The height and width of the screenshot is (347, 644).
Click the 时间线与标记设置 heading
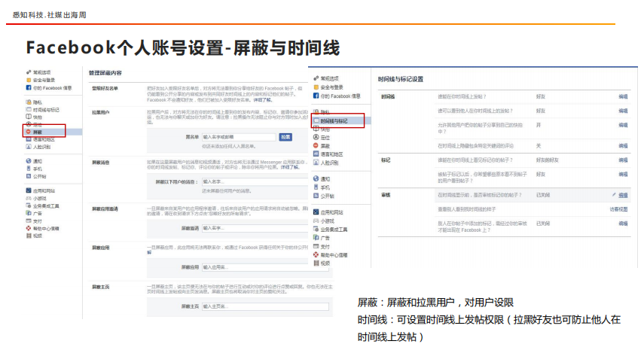(x=401, y=79)
